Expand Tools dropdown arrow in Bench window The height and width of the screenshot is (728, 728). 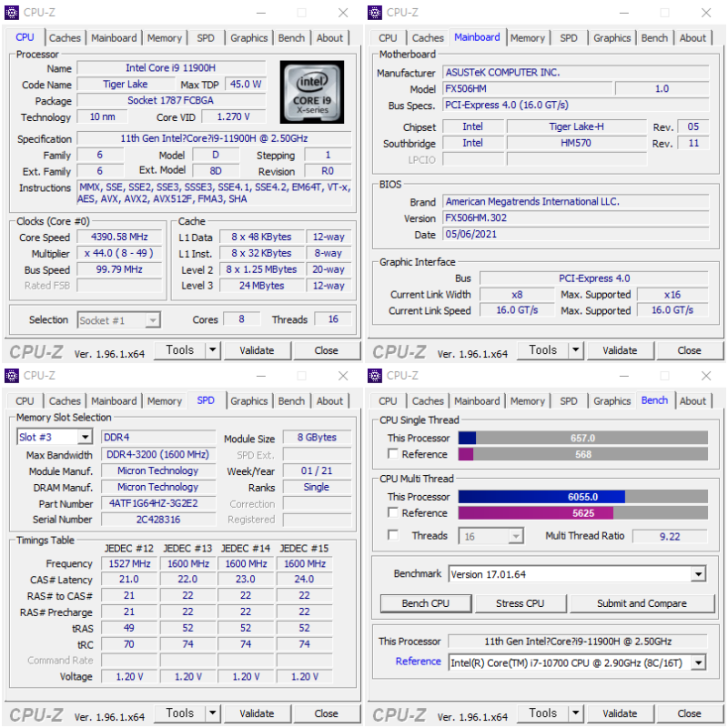tap(576, 713)
